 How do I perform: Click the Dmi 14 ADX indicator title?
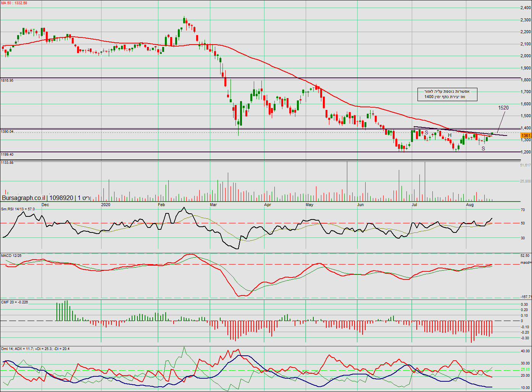click(x=35, y=348)
